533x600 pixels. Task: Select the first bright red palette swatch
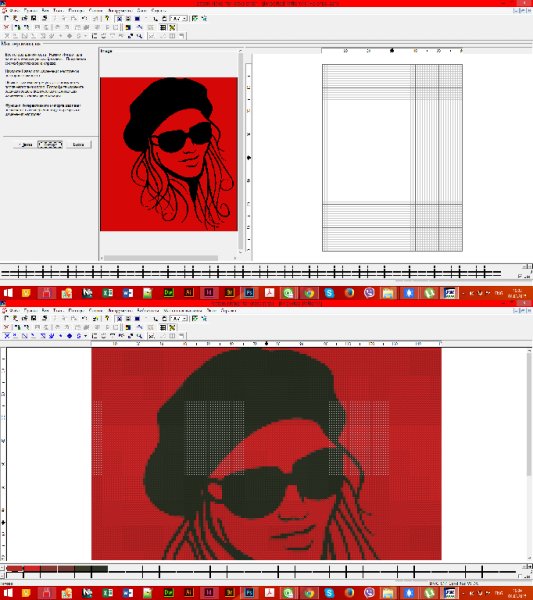click(x=15, y=569)
